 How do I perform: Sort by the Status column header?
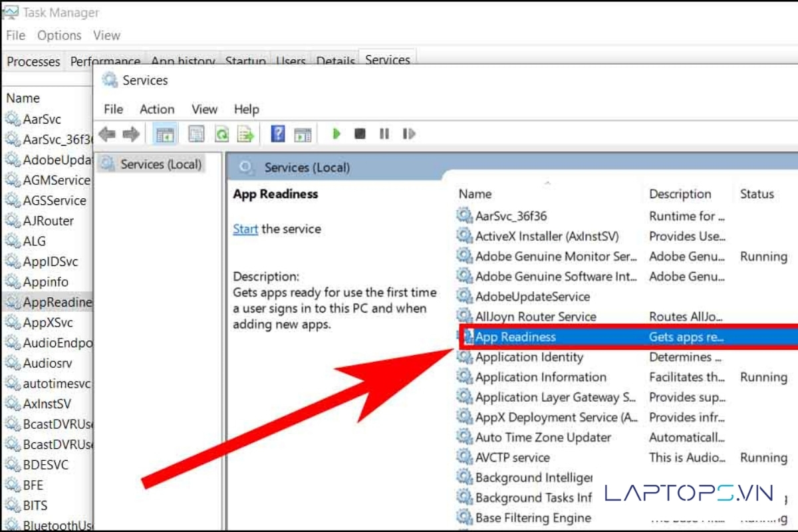(757, 194)
